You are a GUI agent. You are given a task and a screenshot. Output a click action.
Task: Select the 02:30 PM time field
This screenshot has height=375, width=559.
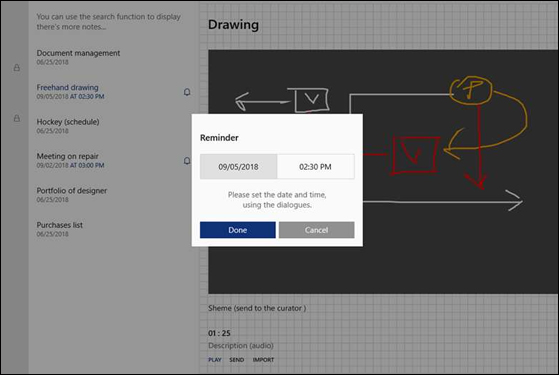tap(316, 166)
